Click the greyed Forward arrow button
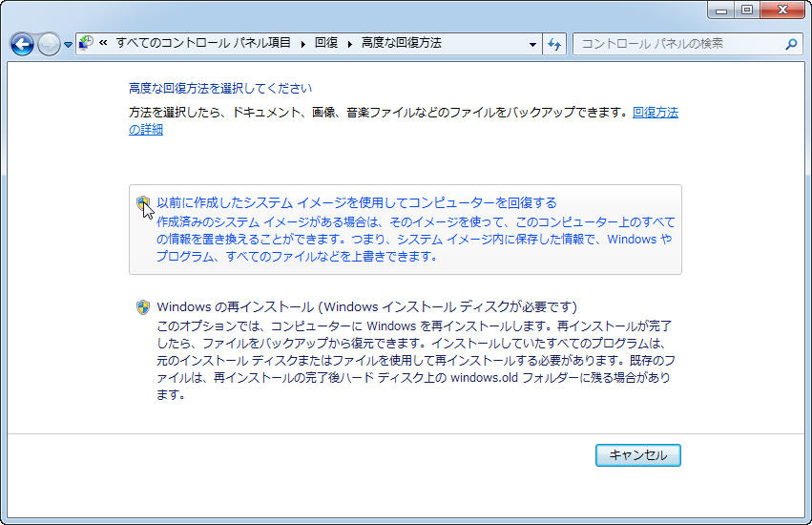Screen dimensions: 812x525 (50, 44)
